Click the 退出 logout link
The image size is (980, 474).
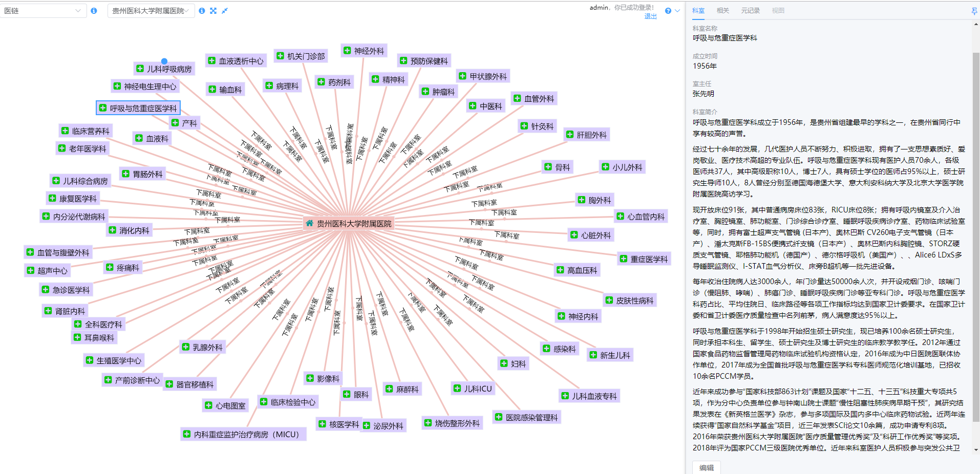(650, 16)
